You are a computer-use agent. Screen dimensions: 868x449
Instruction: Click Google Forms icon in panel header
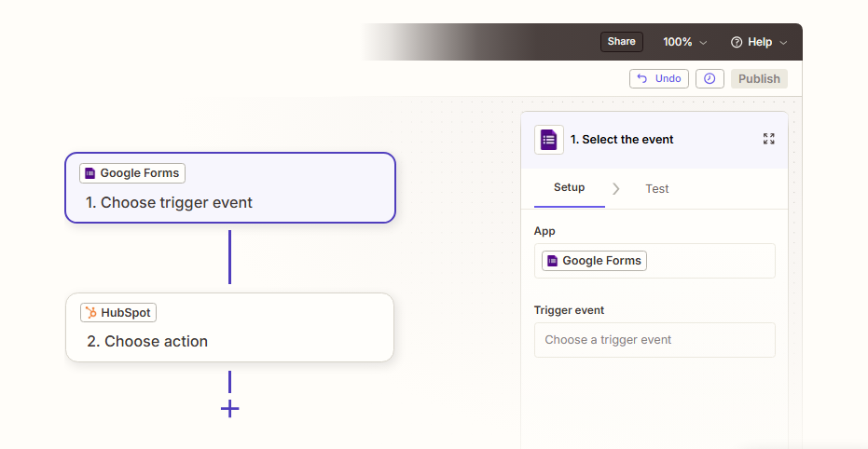(548, 140)
